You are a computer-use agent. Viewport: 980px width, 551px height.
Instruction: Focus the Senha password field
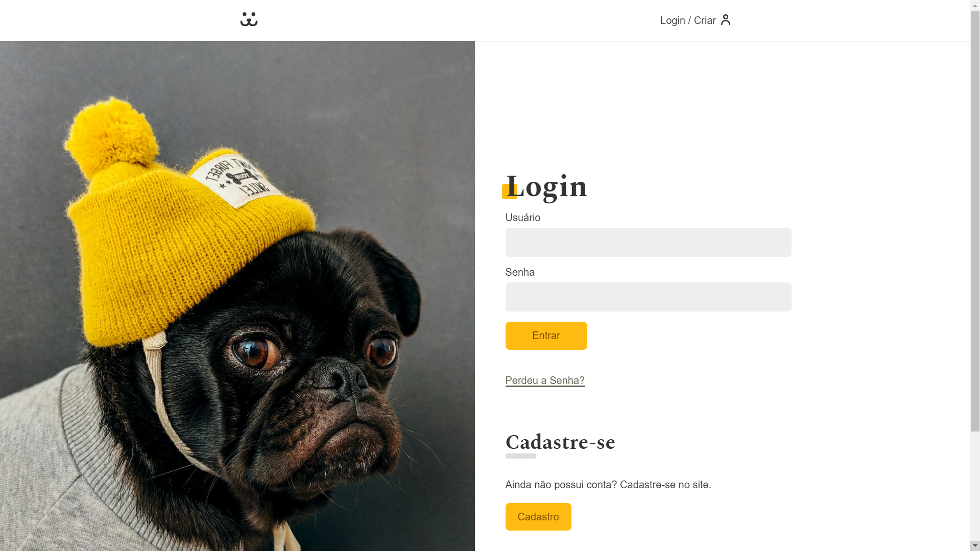coord(648,297)
